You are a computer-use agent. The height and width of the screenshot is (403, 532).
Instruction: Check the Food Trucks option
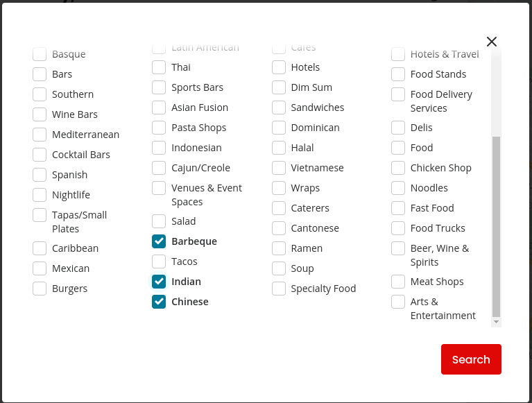[398, 228]
